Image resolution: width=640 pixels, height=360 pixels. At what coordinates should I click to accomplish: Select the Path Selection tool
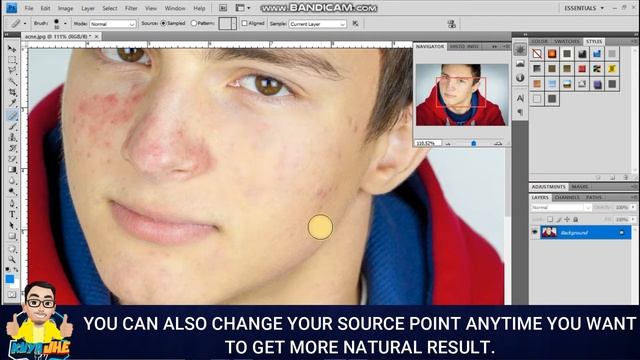coord(12,225)
